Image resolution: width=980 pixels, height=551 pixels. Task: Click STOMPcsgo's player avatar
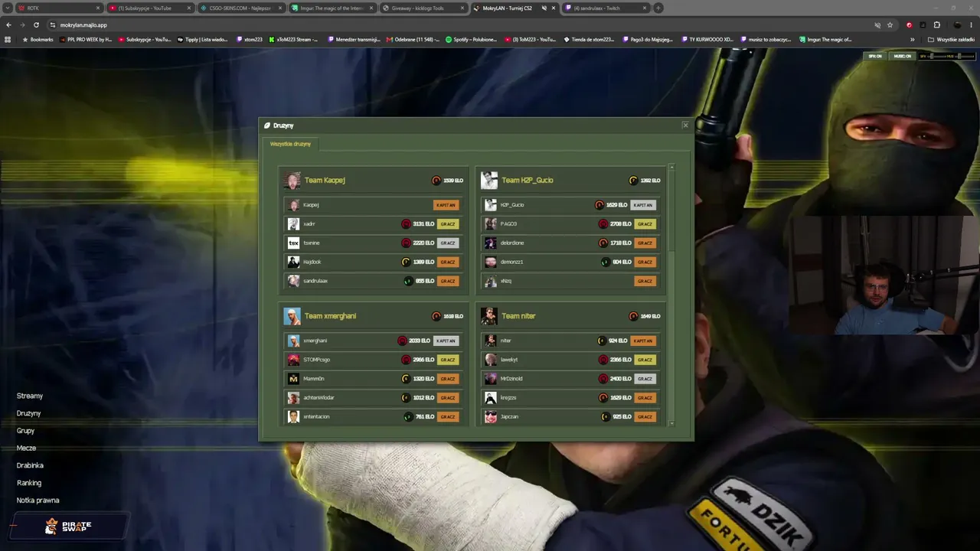293,360
